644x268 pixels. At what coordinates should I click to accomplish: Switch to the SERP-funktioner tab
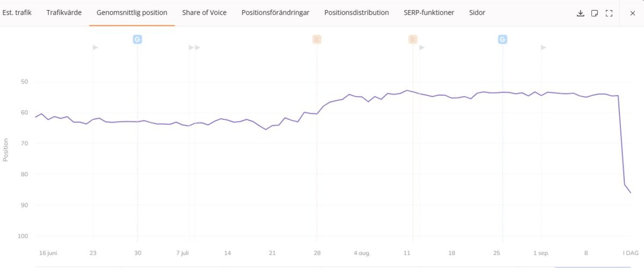429,12
